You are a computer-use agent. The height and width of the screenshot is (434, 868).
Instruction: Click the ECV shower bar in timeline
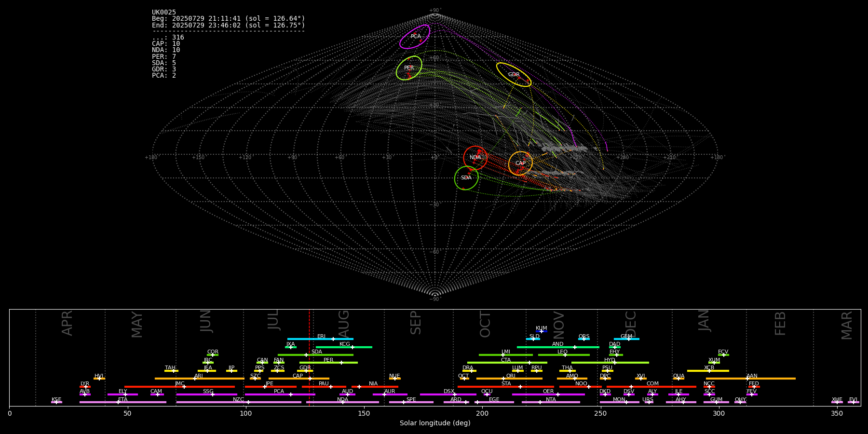pyautogui.click(x=723, y=355)
